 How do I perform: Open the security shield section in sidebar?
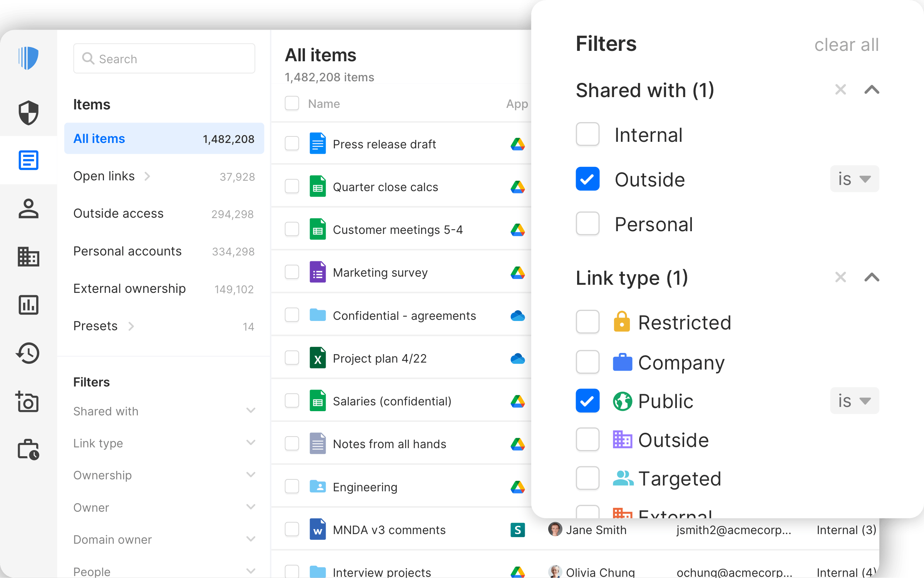coord(28,113)
